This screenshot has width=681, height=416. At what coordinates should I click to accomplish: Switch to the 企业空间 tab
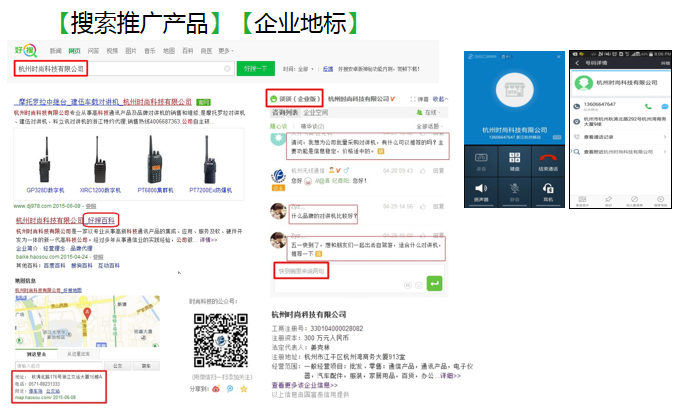click(x=316, y=112)
